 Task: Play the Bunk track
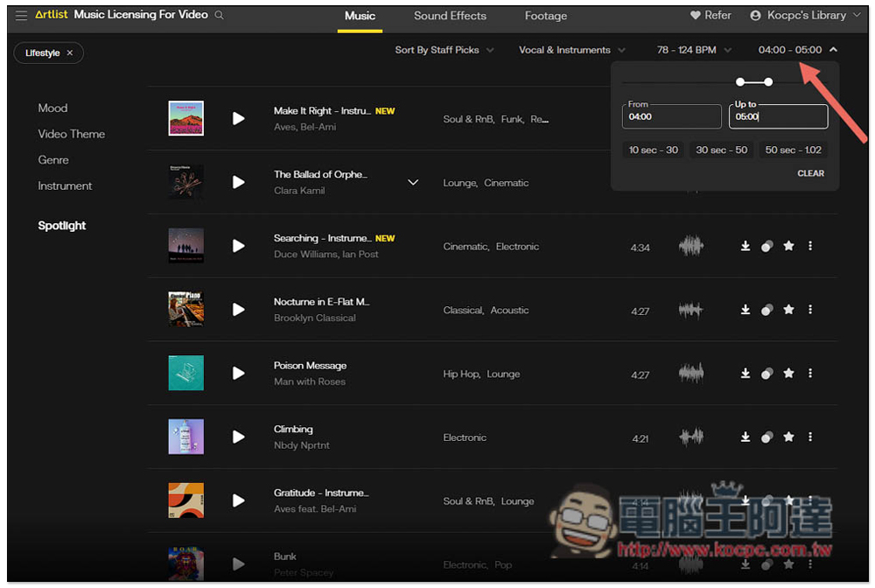pos(238,564)
